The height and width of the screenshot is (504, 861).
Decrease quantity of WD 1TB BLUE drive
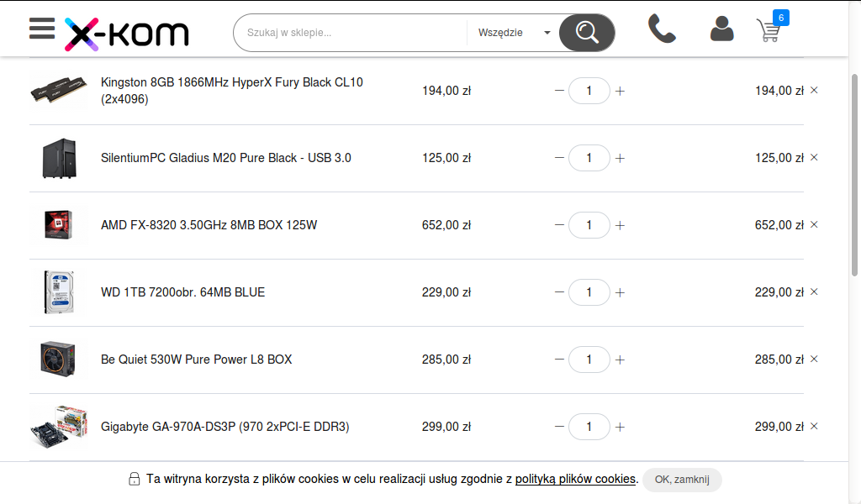(559, 292)
